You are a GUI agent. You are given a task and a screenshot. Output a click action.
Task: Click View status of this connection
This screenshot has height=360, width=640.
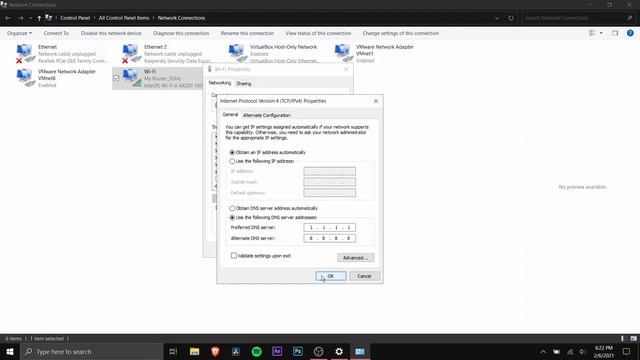(318, 33)
